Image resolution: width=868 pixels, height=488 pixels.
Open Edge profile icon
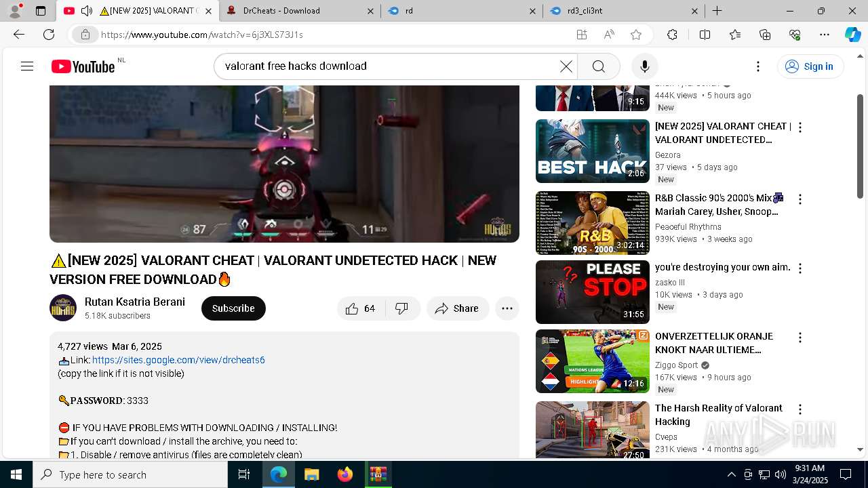point(15,11)
